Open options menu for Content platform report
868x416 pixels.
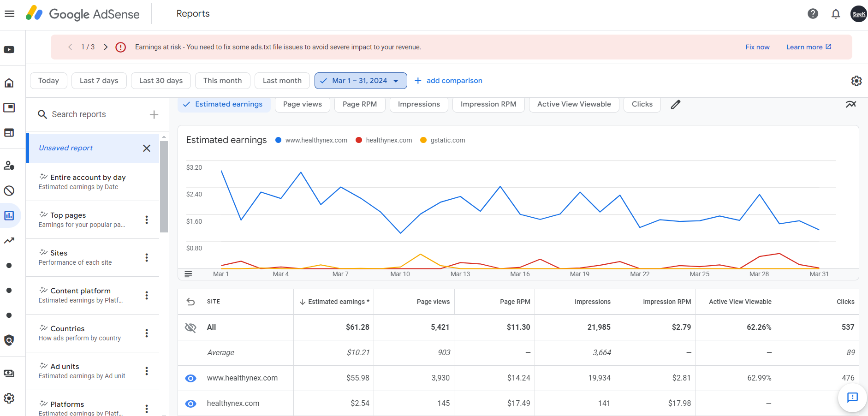tap(147, 296)
